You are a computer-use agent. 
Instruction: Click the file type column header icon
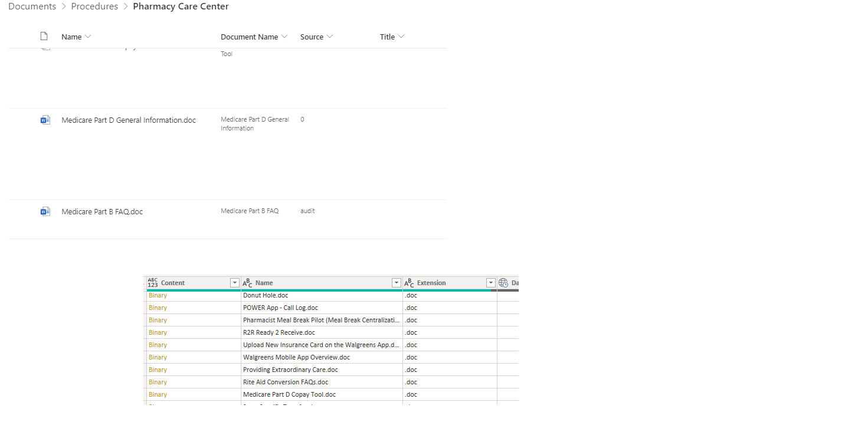coord(44,37)
